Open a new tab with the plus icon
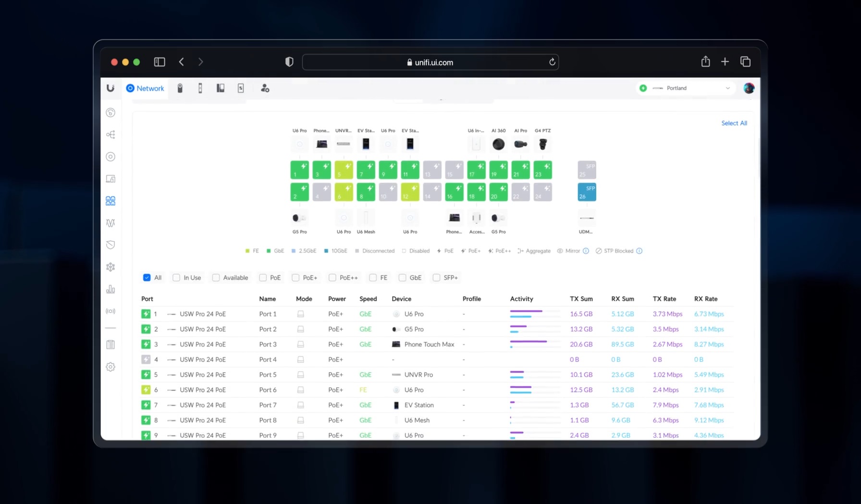Viewport: 861px width, 504px height. [725, 61]
